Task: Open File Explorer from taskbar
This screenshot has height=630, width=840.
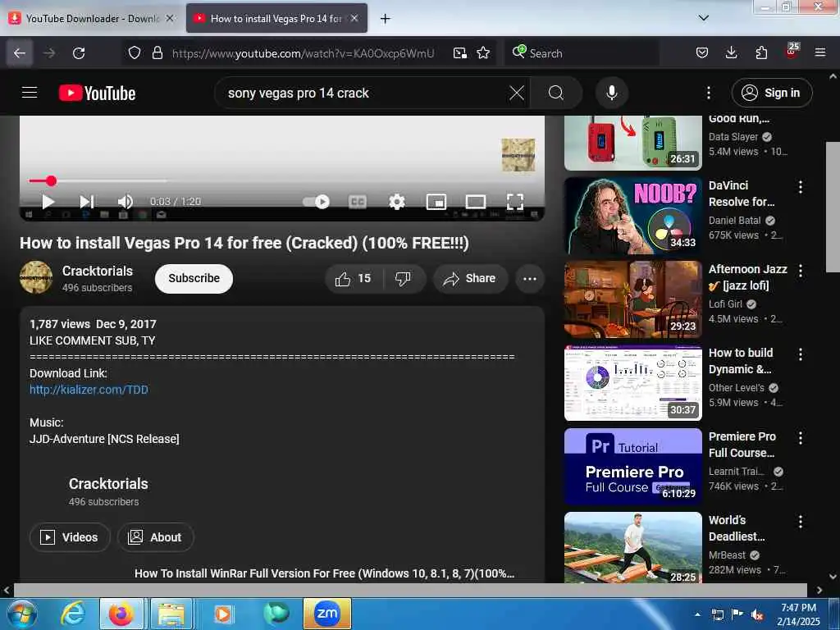Action: [x=171, y=614]
